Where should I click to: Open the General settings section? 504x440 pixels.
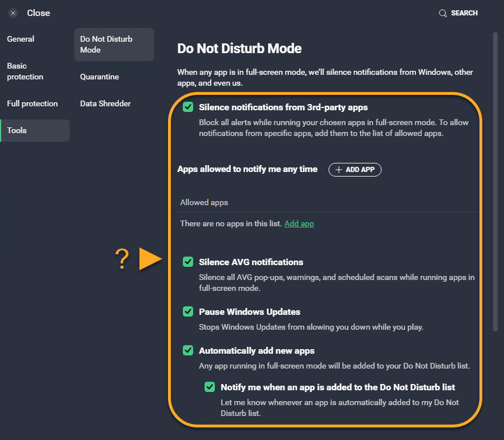[x=21, y=39]
